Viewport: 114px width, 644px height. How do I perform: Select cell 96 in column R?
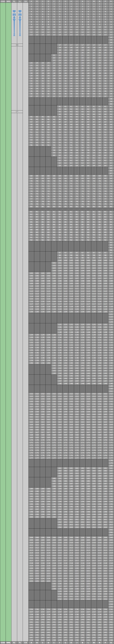pyautogui.click(x=111, y=250)
